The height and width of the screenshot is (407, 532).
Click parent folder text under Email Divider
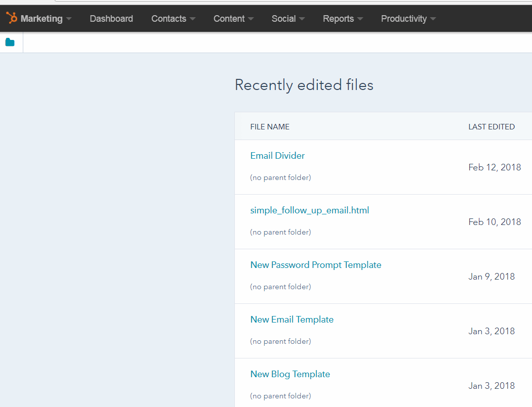point(280,177)
